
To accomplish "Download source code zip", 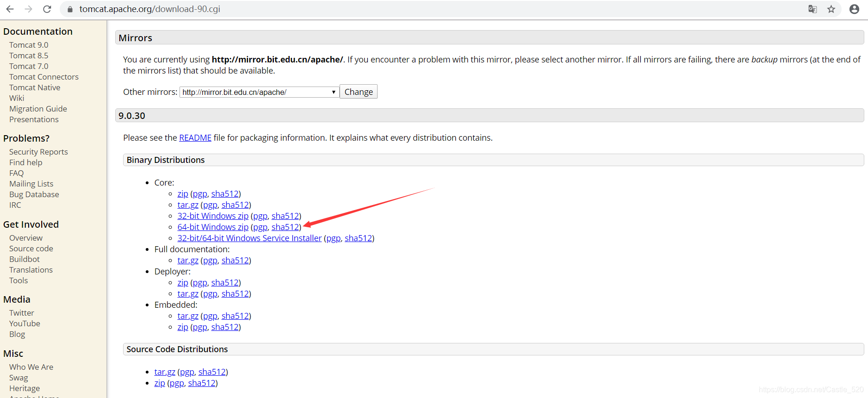I will (160, 383).
